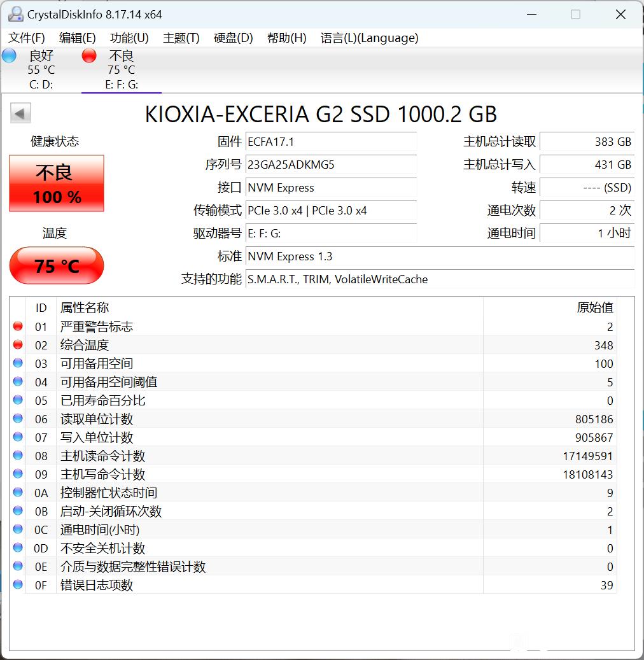Select the 严重警告标志 attribute row
The image size is (644, 660).
click(313, 326)
